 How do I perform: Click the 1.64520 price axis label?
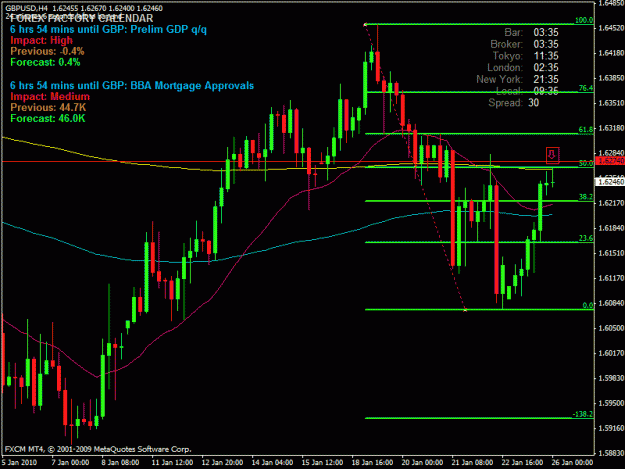tap(611, 28)
